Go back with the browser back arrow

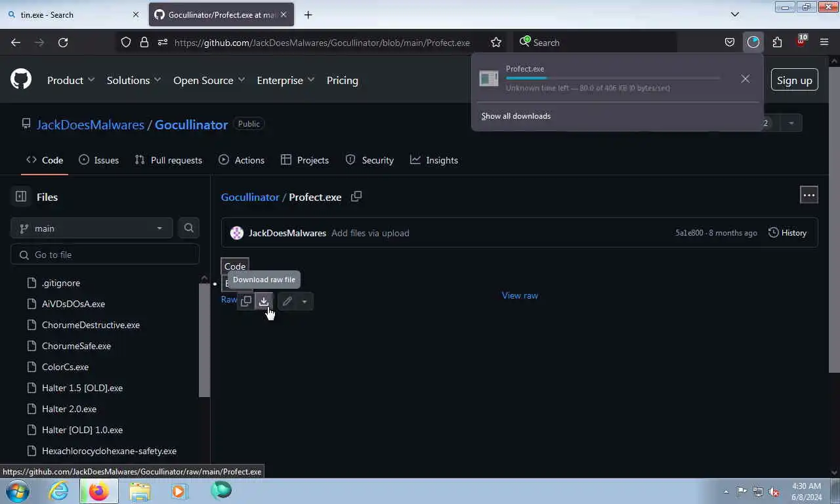click(16, 42)
